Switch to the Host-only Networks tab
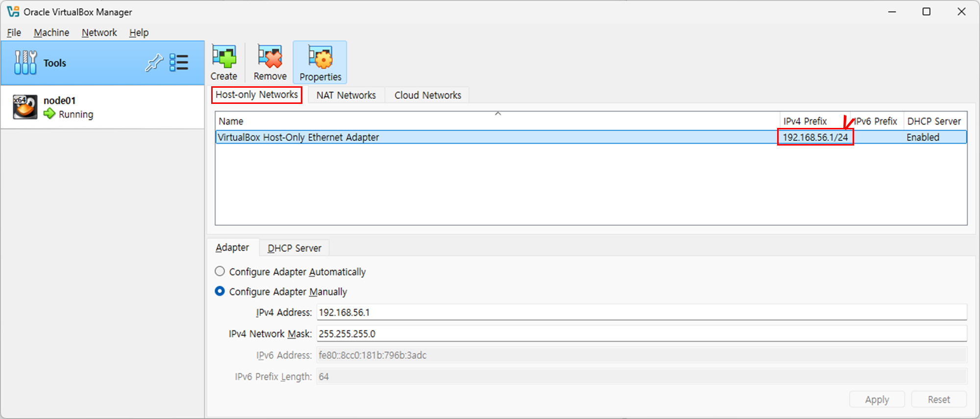This screenshot has width=980, height=419. click(257, 95)
